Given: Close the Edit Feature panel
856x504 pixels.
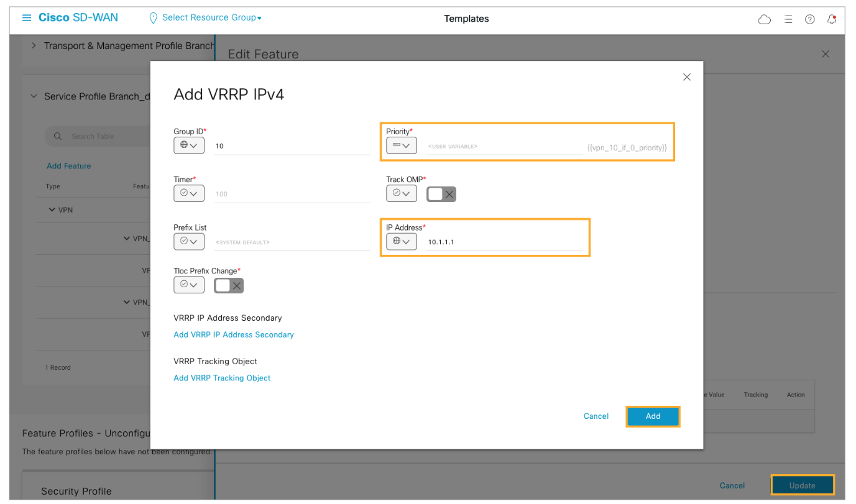Looking at the screenshot, I should pos(825,54).
